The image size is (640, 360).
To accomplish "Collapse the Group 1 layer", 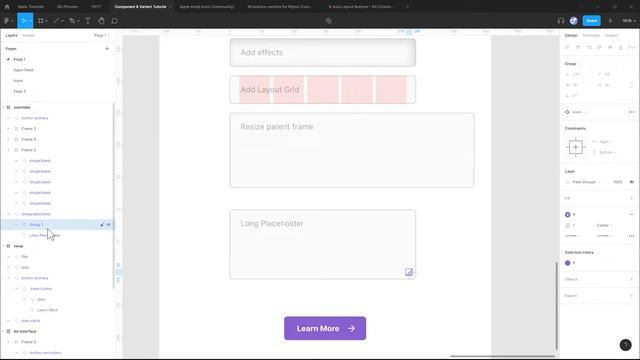I will coord(16,225).
